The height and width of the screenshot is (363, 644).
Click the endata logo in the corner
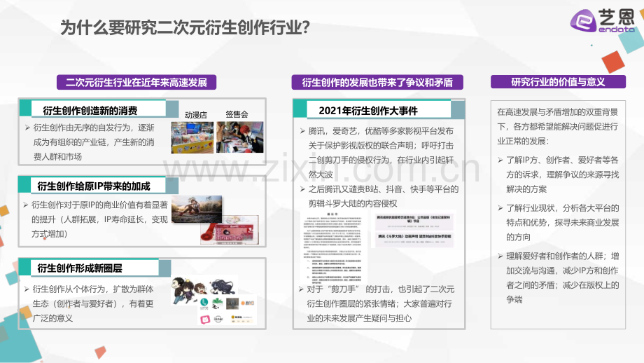pos(603,20)
